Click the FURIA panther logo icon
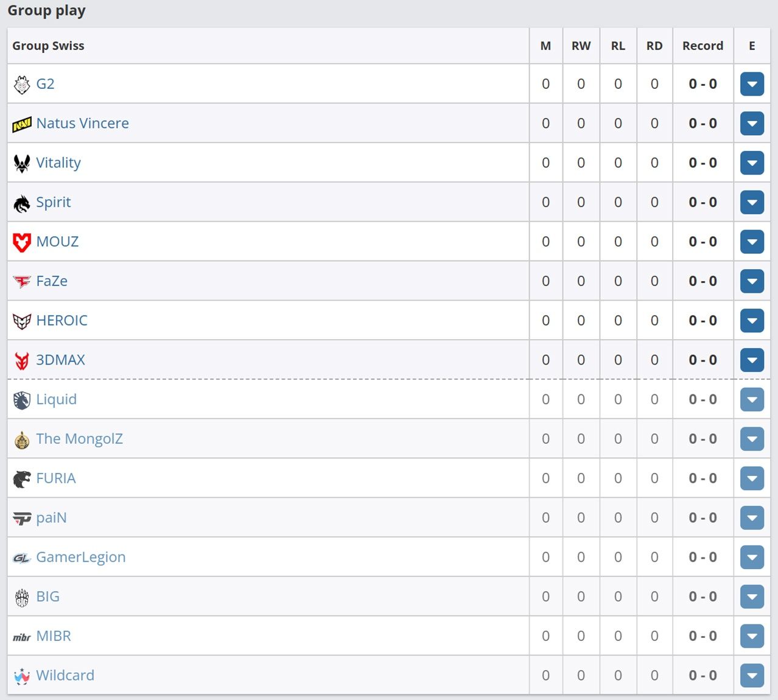Image resolution: width=778 pixels, height=700 pixels. [22, 479]
